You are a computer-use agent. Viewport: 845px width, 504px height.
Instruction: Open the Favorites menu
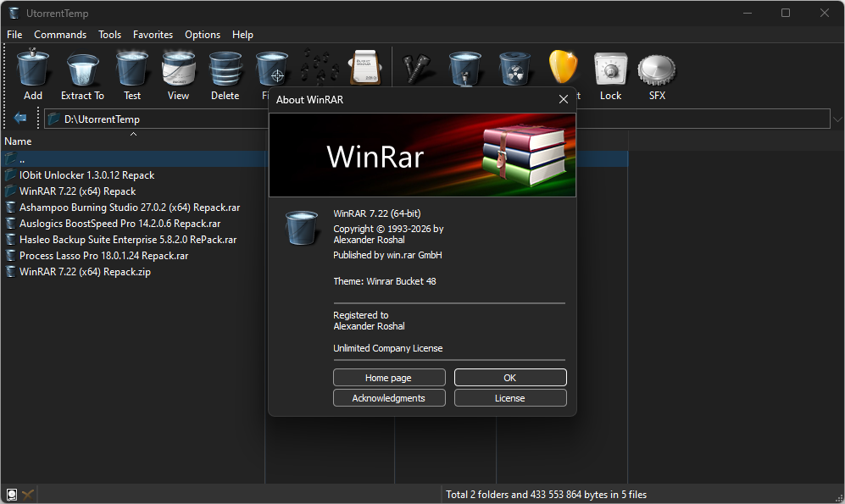pyautogui.click(x=153, y=35)
